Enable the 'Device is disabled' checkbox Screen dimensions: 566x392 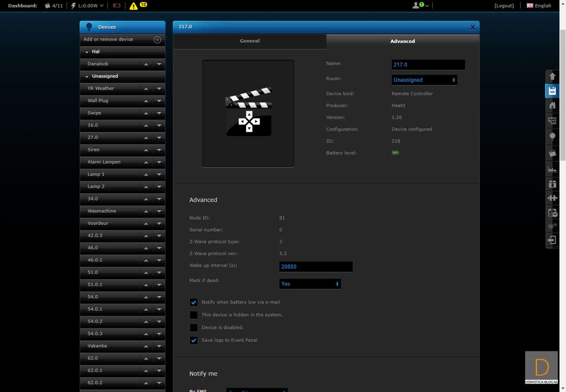click(x=194, y=328)
